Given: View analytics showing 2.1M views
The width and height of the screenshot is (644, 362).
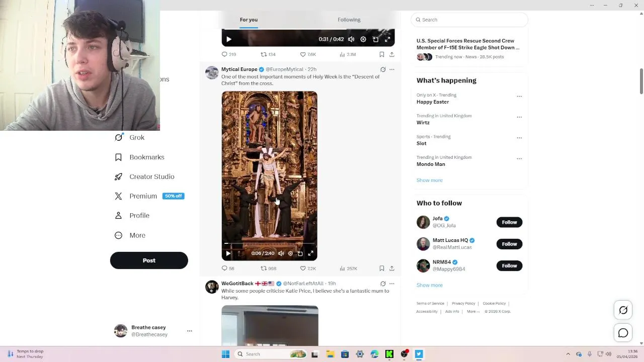Looking at the screenshot, I should click(x=348, y=54).
